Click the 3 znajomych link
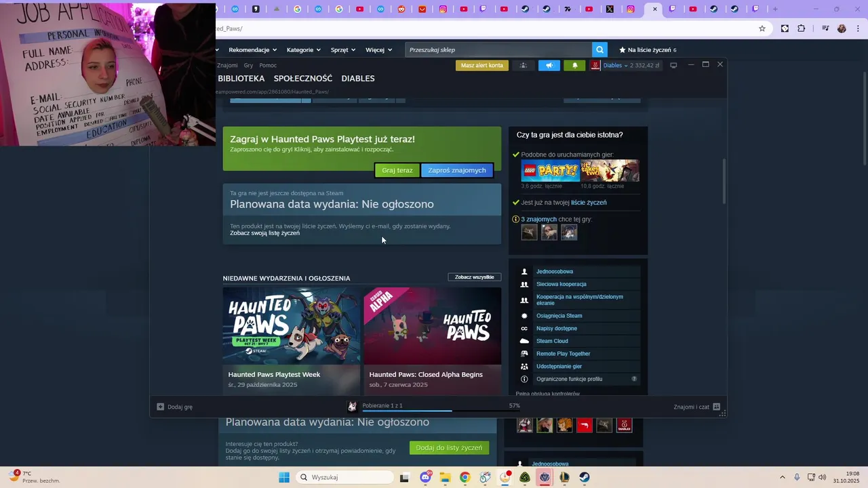 [x=538, y=220]
